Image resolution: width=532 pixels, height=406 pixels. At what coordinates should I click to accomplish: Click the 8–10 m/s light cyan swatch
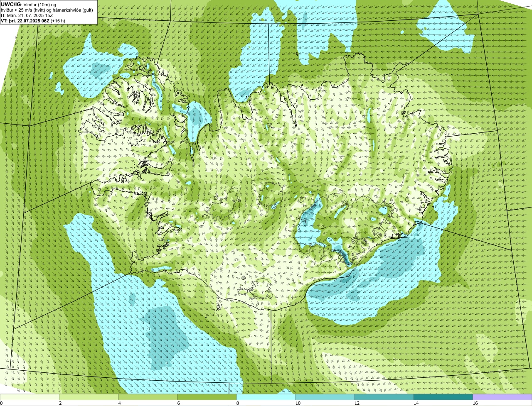pyautogui.click(x=266, y=397)
